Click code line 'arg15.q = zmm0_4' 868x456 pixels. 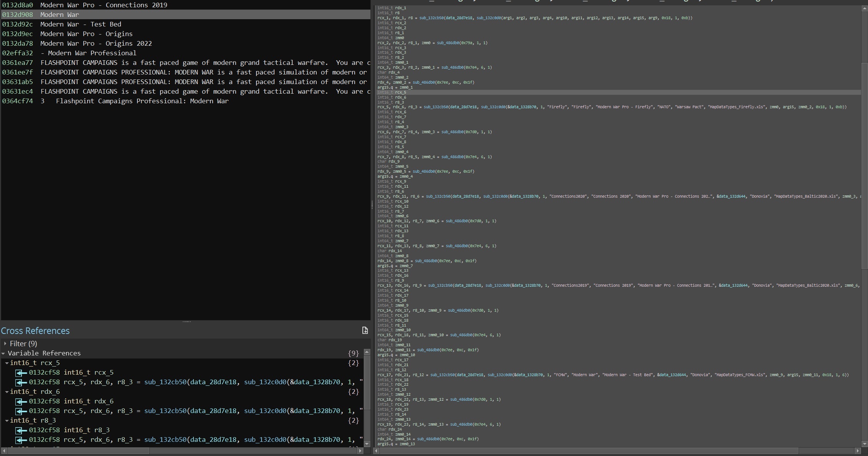coord(395,177)
